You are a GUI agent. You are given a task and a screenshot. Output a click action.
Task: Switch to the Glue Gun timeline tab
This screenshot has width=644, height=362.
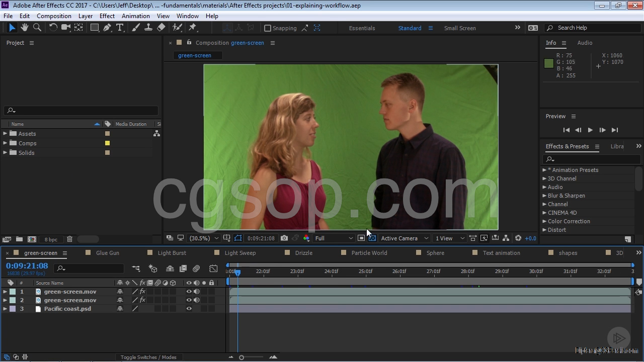(x=108, y=253)
